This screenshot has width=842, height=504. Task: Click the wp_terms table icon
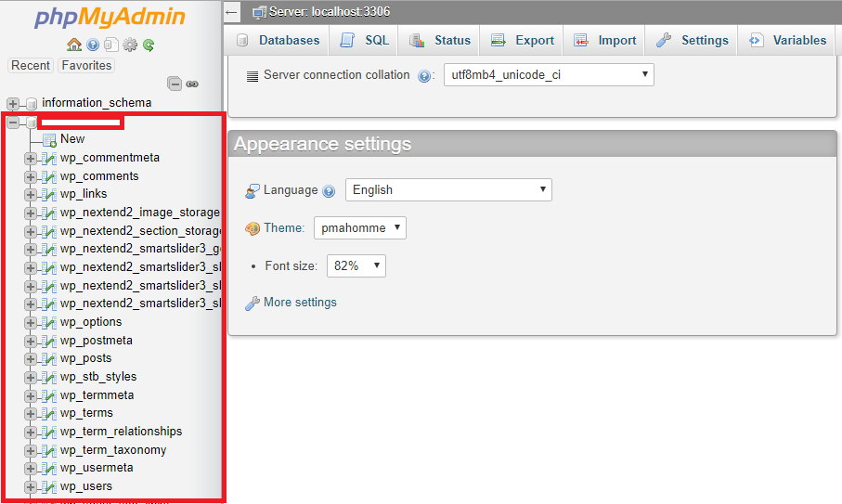(x=49, y=414)
